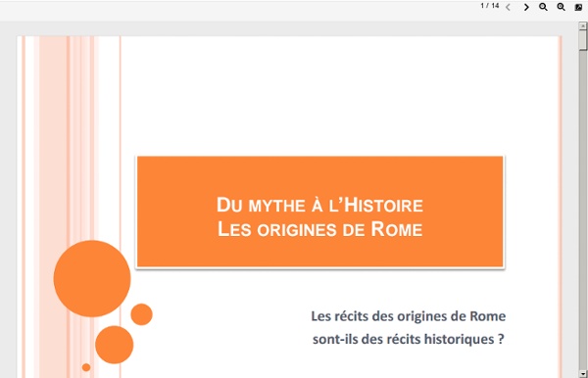This screenshot has width=588, height=378.
Task: Go to the previous page arrow
Action: pos(508,7)
